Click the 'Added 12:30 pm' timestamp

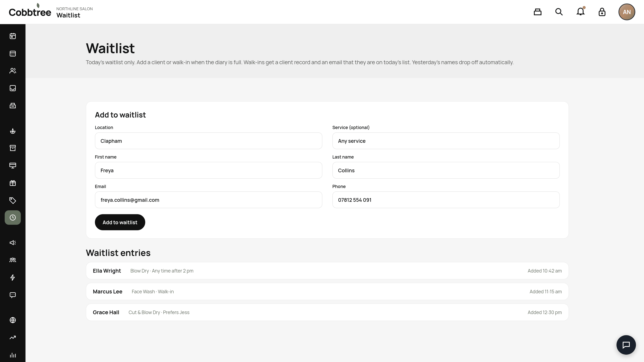545,312
